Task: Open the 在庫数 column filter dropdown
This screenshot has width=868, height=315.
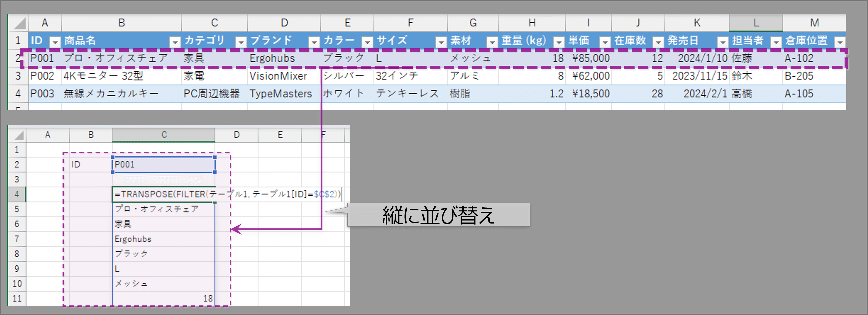Action: click(x=658, y=42)
